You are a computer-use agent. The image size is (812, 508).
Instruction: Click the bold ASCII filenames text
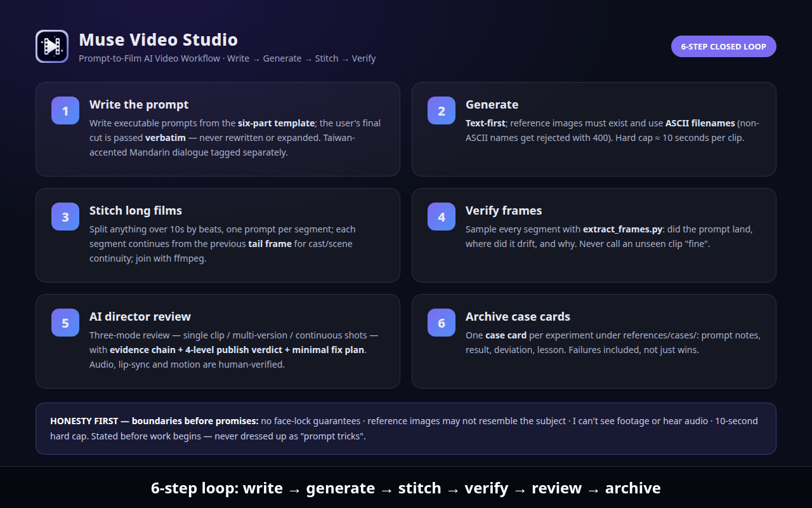pyautogui.click(x=700, y=123)
